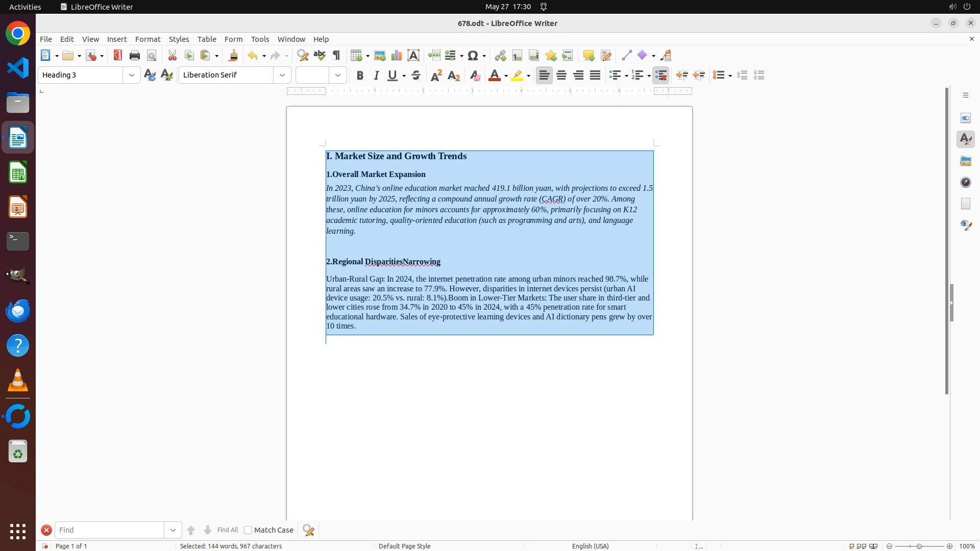980x551 pixels.
Task: Click the Strikethrough formatting icon
Action: click(x=416, y=76)
